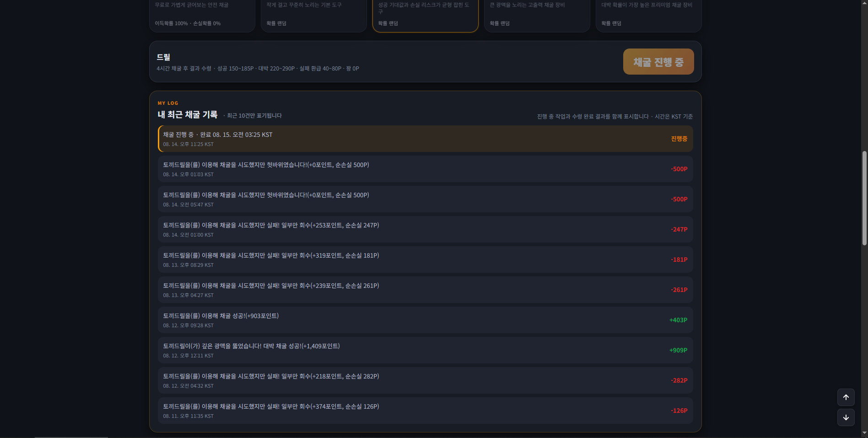Click the scroll-to-top arrow button

pyautogui.click(x=846, y=397)
